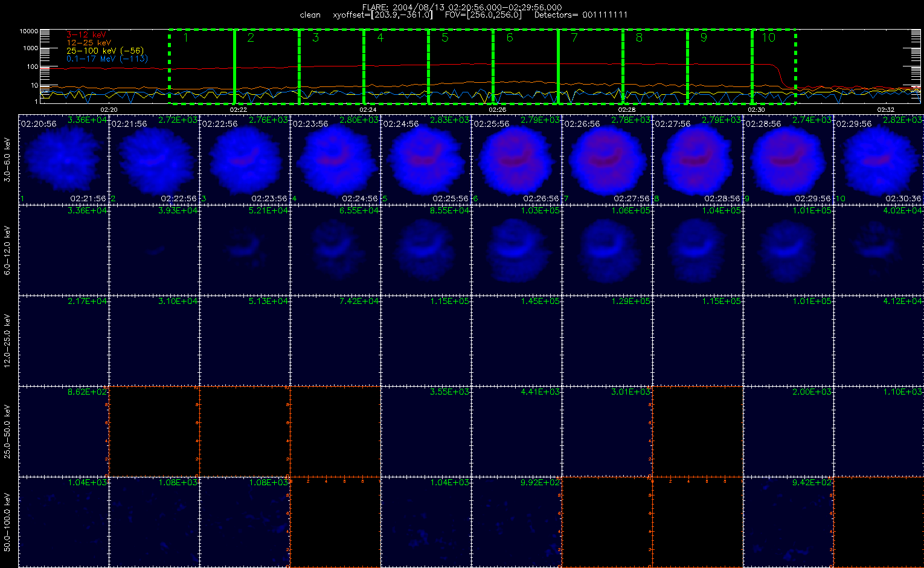Click the Detectors= 001111111 header text
Viewport: 924px width, 568px height.
pyautogui.click(x=581, y=15)
